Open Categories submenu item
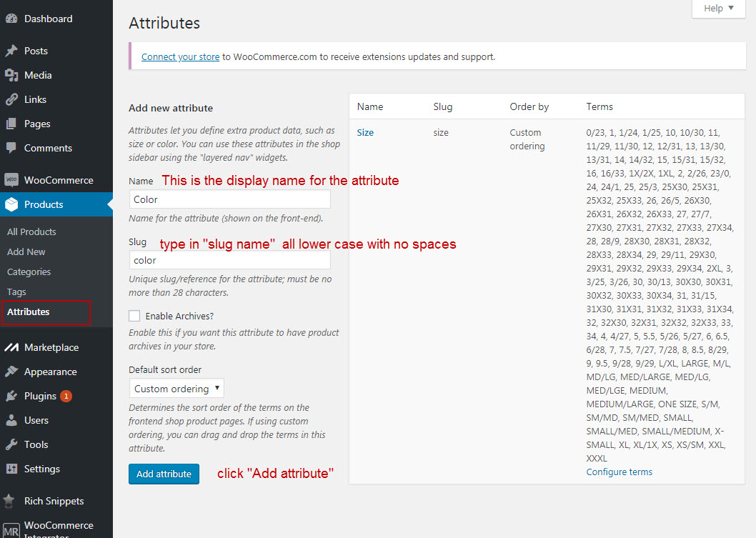The height and width of the screenshot is (538, 756). (x=29, y=272)
